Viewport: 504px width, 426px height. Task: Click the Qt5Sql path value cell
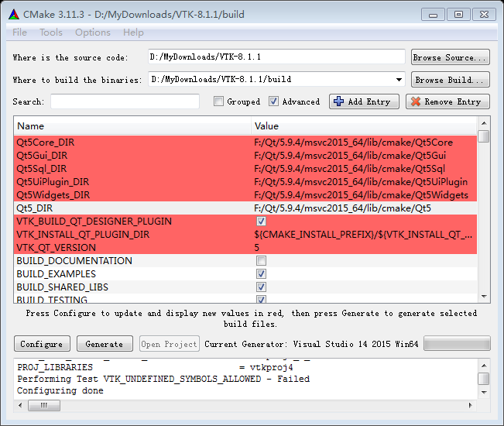[x=364, y=169]
